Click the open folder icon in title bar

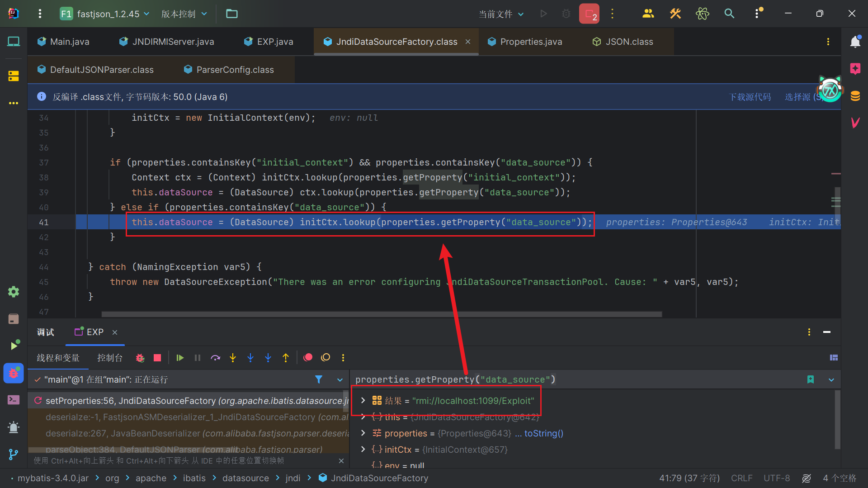[x=232, y=14]
